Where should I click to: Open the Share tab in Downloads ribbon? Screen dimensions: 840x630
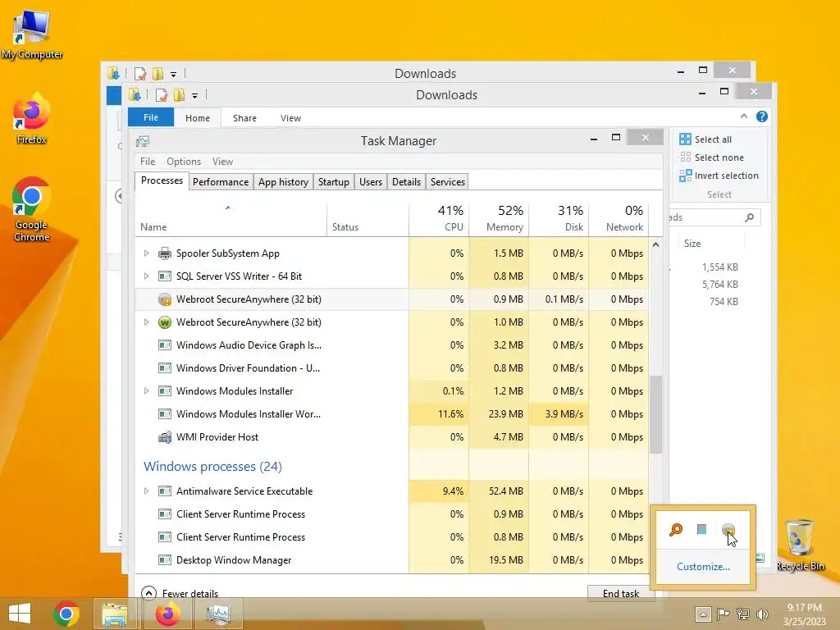[x=244, y=118]
